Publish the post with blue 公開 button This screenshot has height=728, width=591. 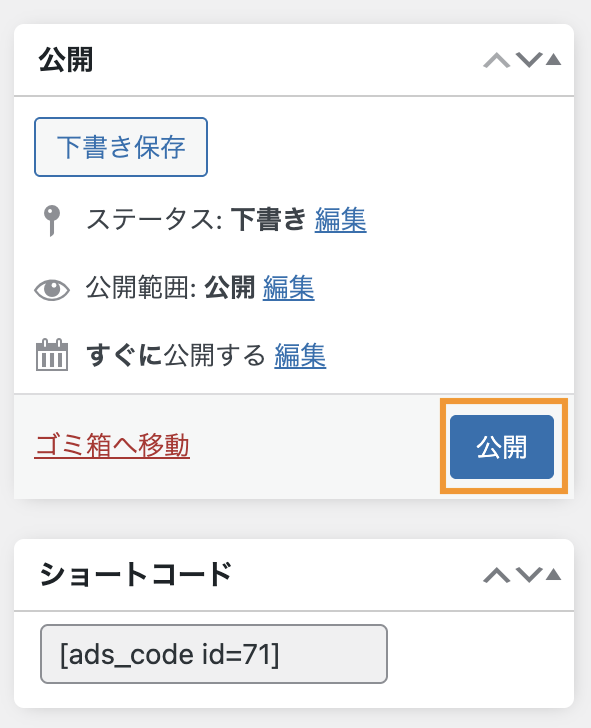pyautogui.click(x=502, y=447)
